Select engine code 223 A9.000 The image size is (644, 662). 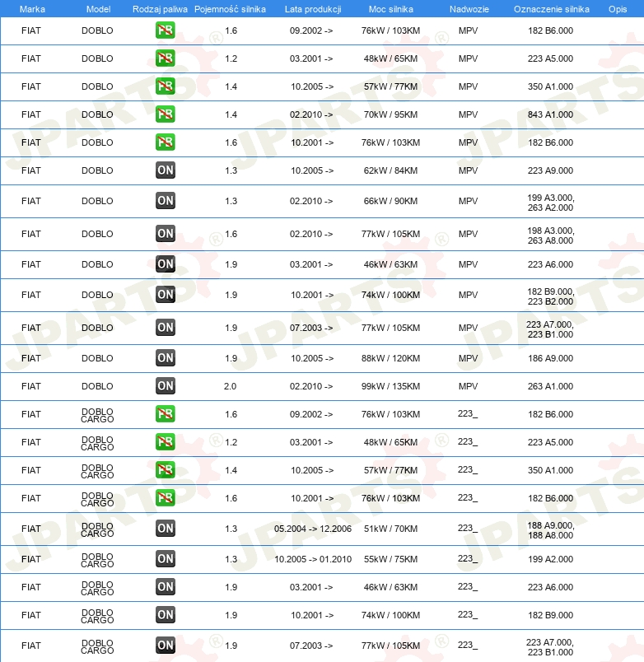[551, 170]
